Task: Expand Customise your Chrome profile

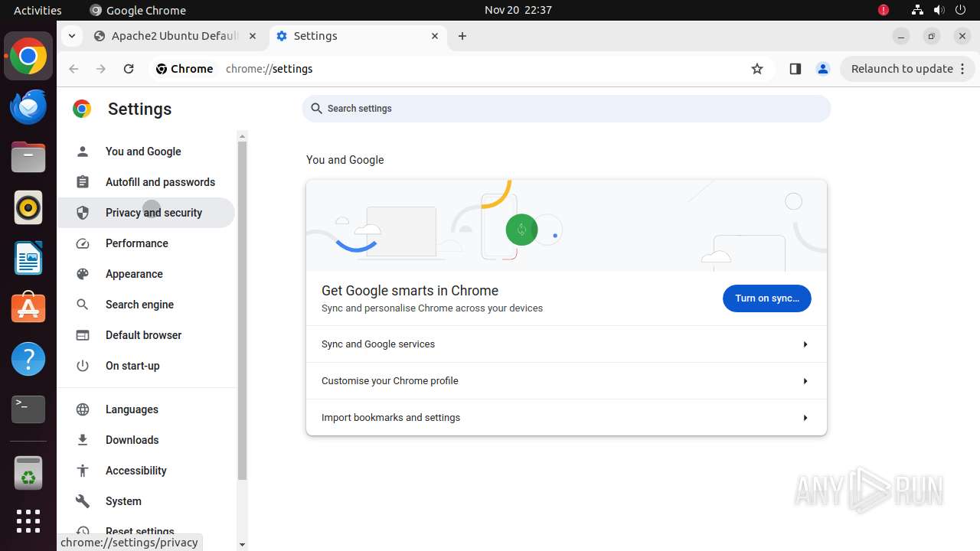Action: tap(567, 381)
